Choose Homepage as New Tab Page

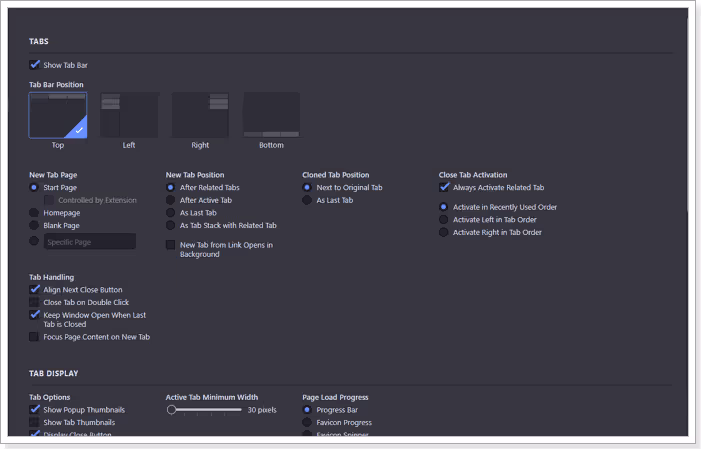point(34,212)
